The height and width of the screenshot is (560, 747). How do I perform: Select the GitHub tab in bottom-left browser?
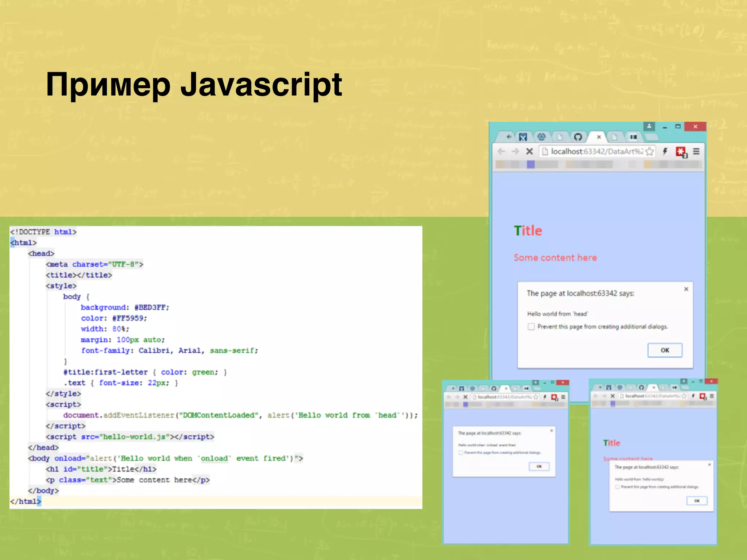coord(494,388)
